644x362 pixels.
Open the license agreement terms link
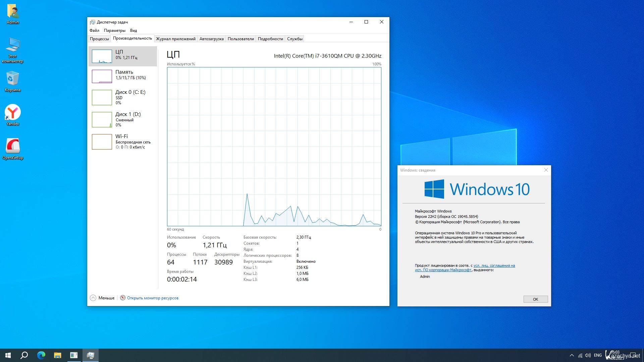tap(494, 266)
